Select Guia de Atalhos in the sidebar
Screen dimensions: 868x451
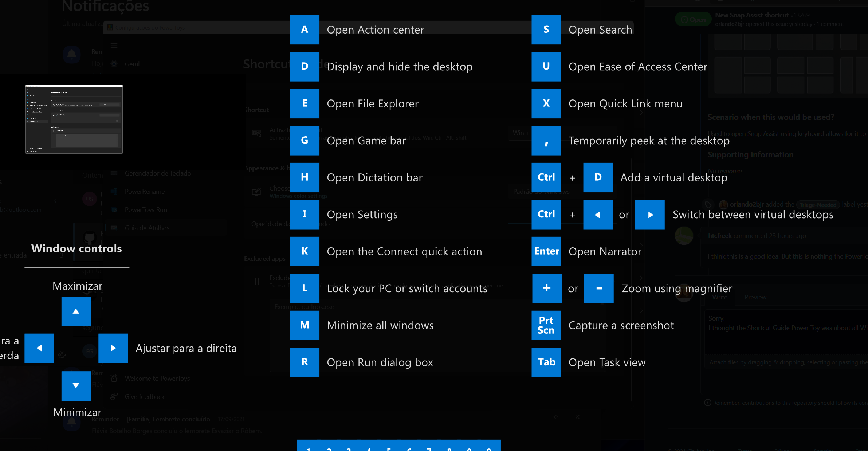tap(147, 228)
